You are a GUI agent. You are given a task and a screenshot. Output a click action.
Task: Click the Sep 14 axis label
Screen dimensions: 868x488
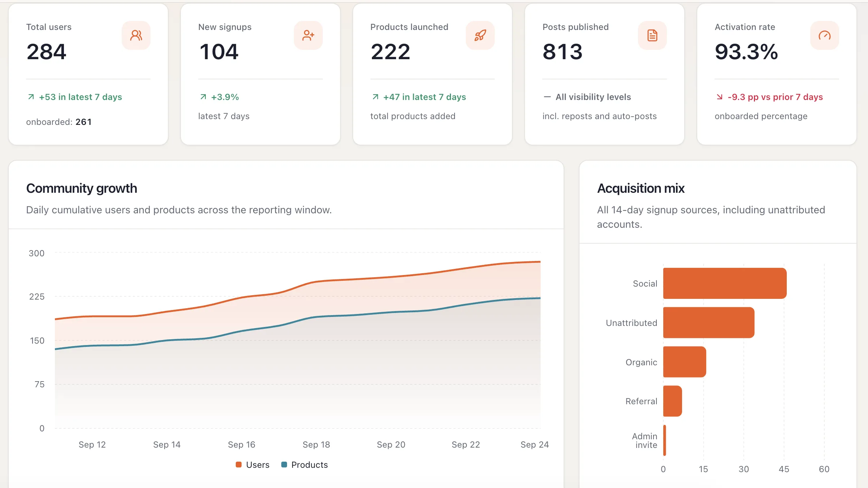click(x=167, y=445)
